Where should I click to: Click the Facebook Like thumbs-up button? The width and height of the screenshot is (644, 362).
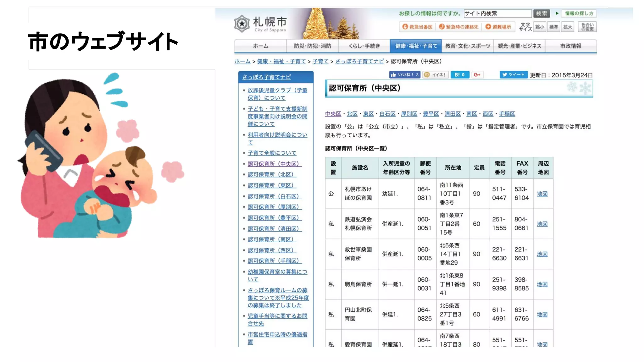(404, 75)
